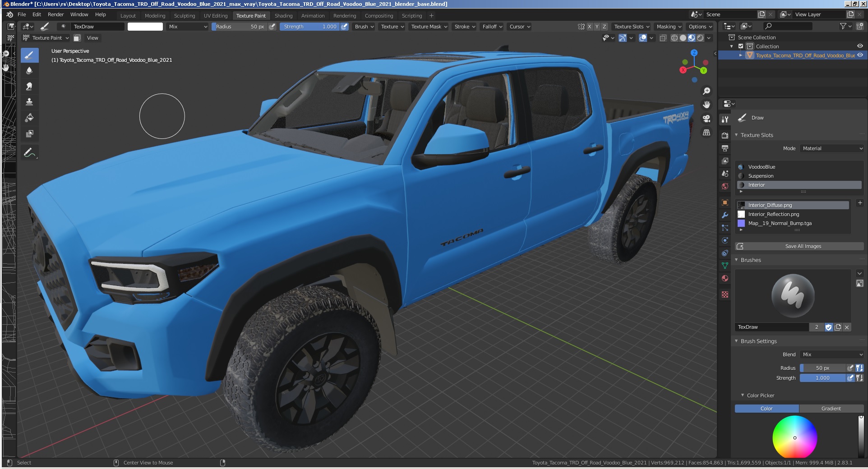The image size is (868, 469).
Task: Toggle Z axis symmetry
Action: (x=605, y=27)
